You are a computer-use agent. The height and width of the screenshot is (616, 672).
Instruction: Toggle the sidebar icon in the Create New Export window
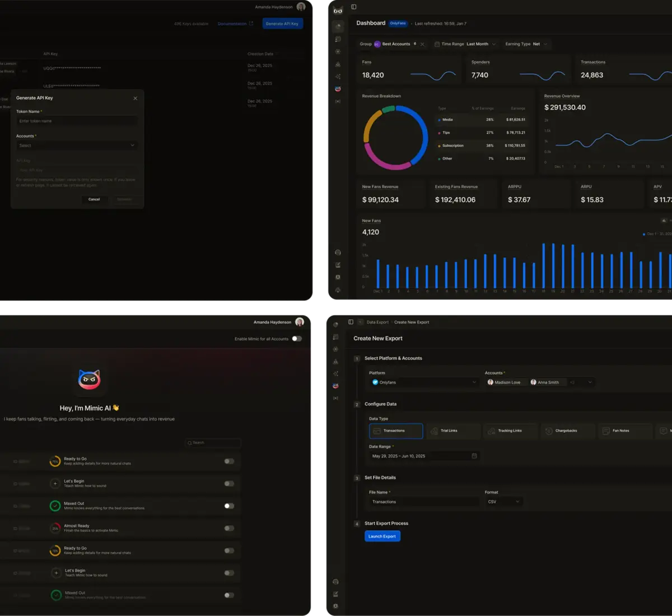coord(351,322)
